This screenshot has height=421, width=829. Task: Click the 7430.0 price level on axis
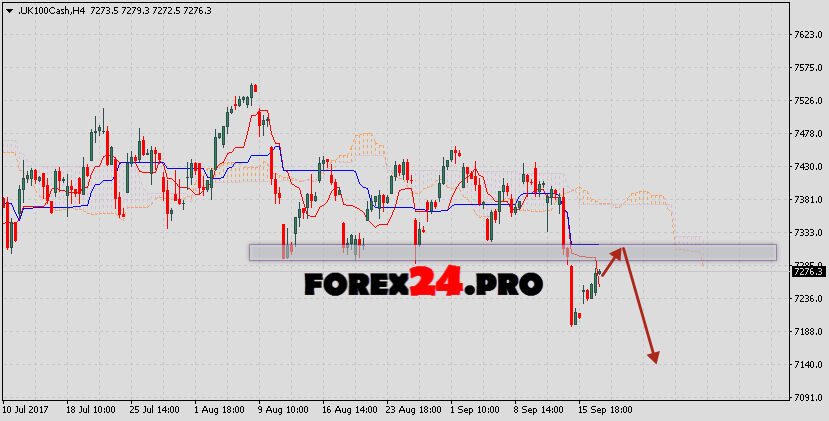click(808, 167)
